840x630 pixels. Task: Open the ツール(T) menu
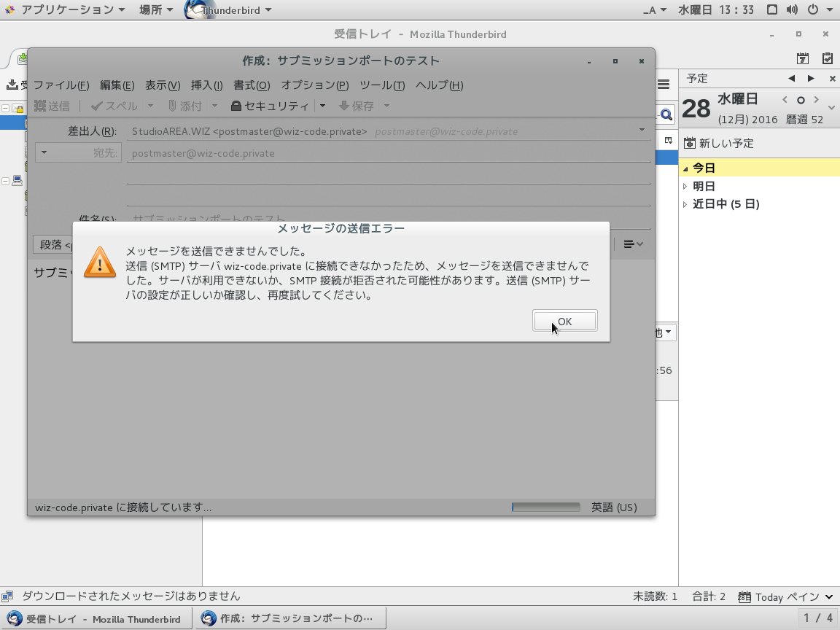click(382, 85)
